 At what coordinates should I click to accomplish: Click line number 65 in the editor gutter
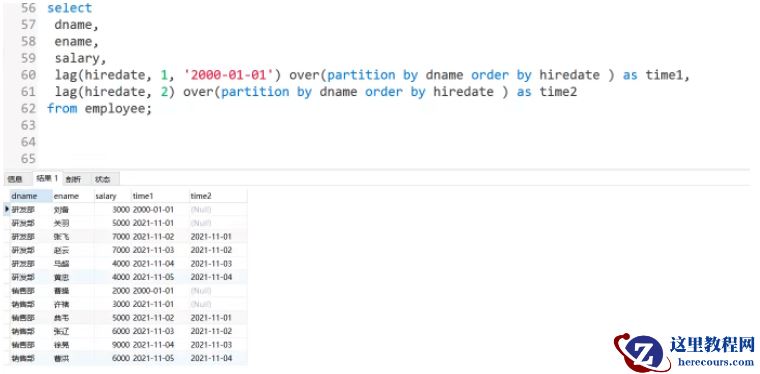click(x=29, y=158)
